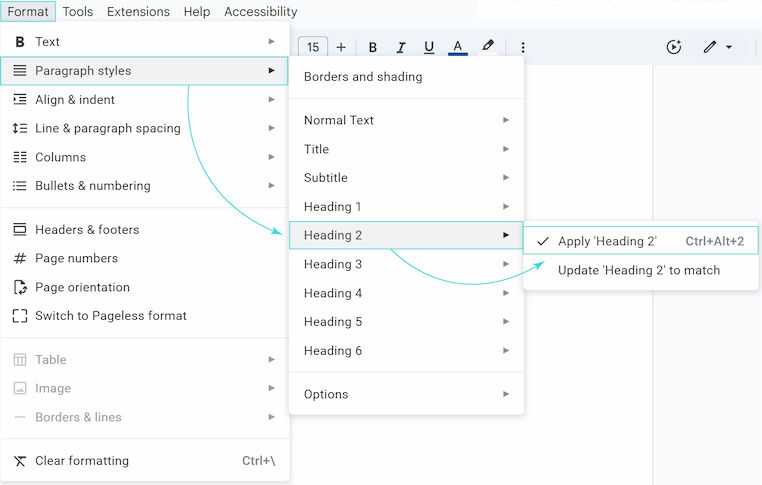Select the Heading 1 text label
762x485 pixels.
[x=332, y=207]
